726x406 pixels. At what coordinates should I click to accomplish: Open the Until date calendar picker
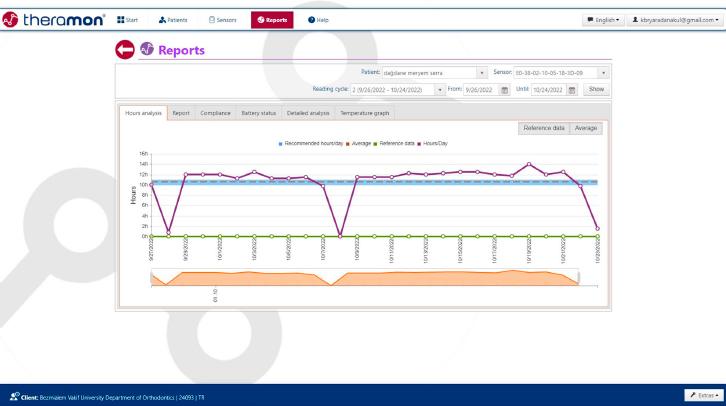[571, 89]
